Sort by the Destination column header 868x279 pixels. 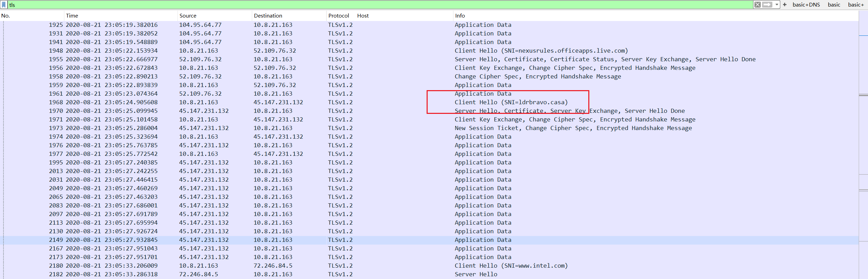coord(268,16)
